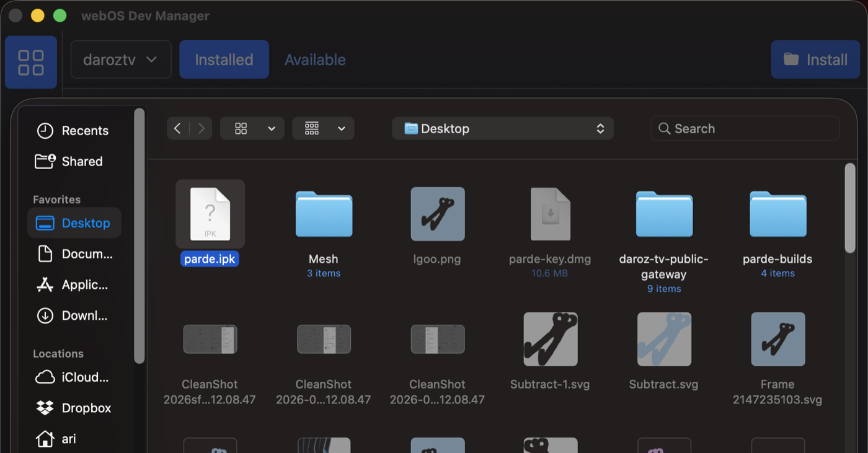Select the CleanShot 2026sf...12.08.47 thumbnail
This screenshot has height=453, width=868.
(x=210, y=339)
